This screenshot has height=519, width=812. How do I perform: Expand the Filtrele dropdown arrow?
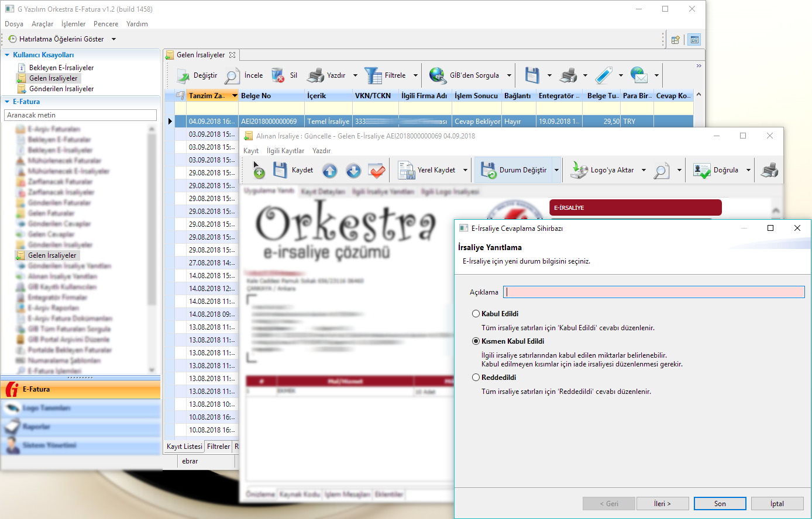[416, 75]
